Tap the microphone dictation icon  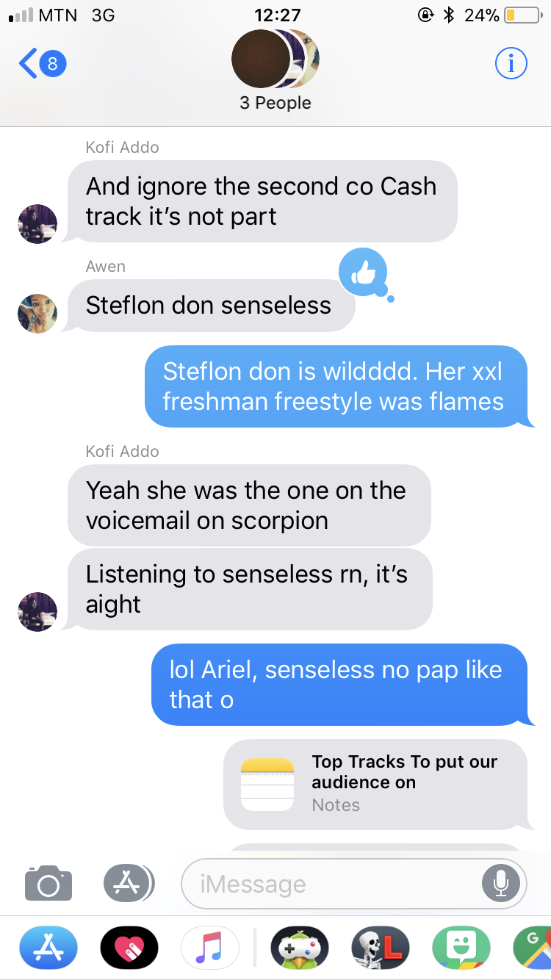501,883
